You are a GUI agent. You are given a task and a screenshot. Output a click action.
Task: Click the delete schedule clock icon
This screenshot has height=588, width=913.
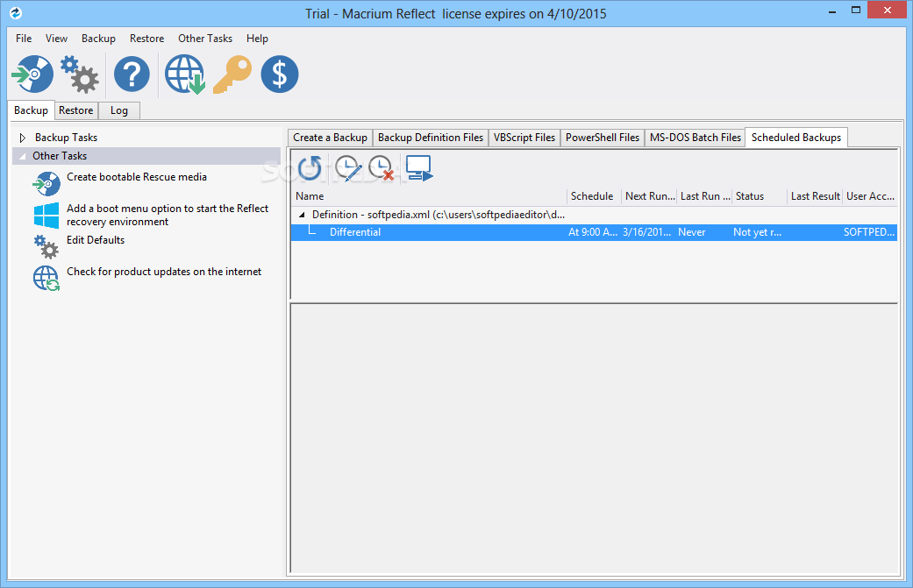coord(382,168)
